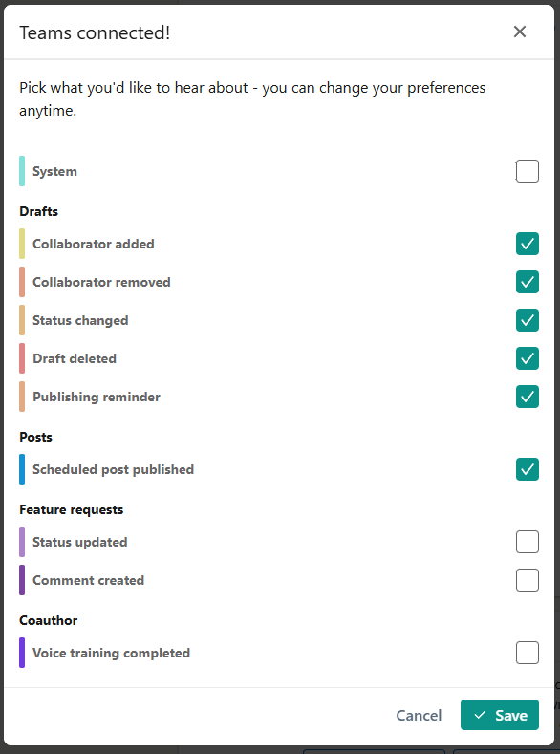Cancel the notification preferences dialog
560x754 pixels.
pos(419,715)
